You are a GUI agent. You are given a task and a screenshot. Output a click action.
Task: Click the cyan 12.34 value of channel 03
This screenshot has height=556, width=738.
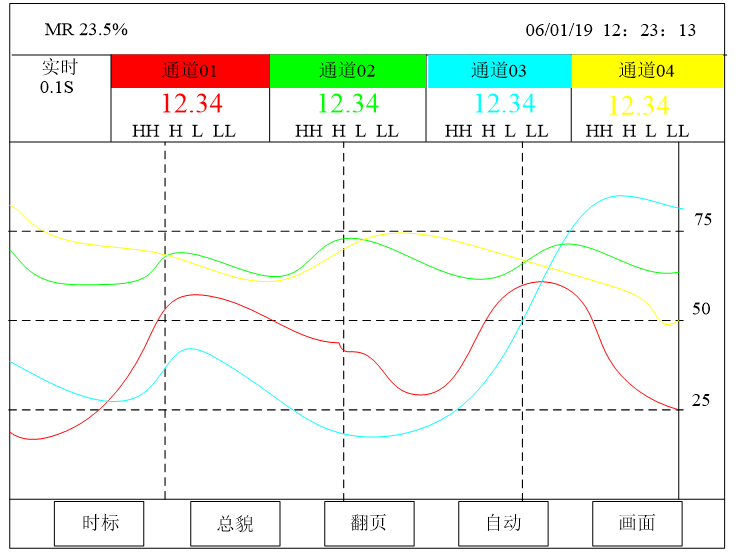(505, 104)
